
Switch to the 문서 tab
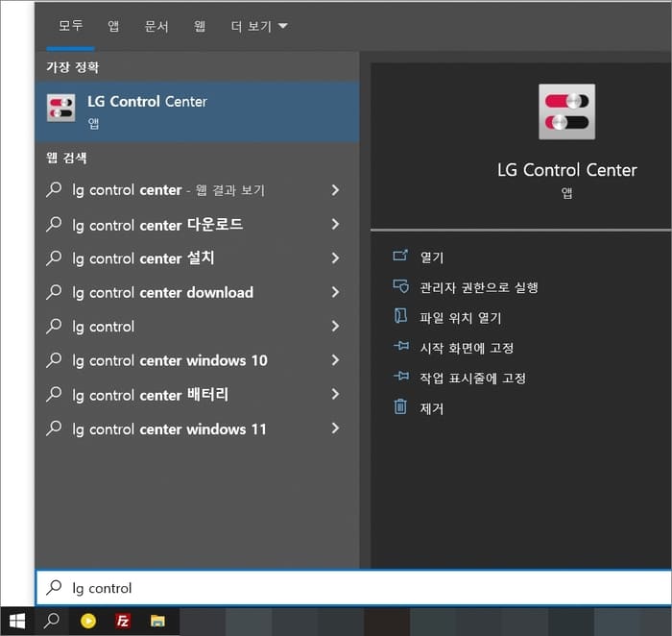coord(156,26)
